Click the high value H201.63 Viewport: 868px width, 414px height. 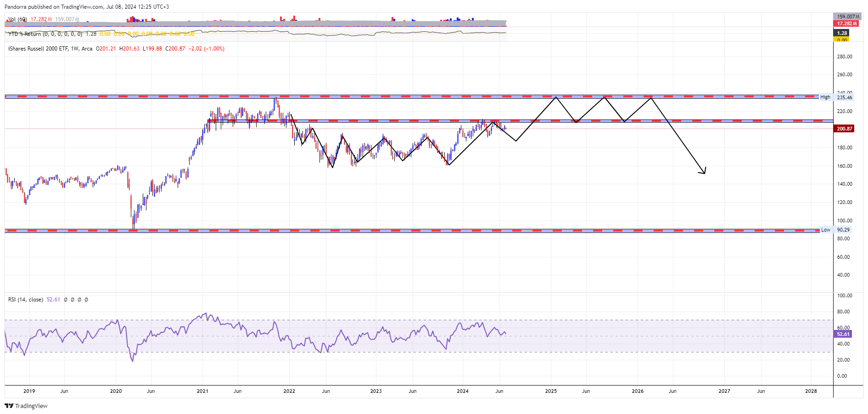coord(129,49)
